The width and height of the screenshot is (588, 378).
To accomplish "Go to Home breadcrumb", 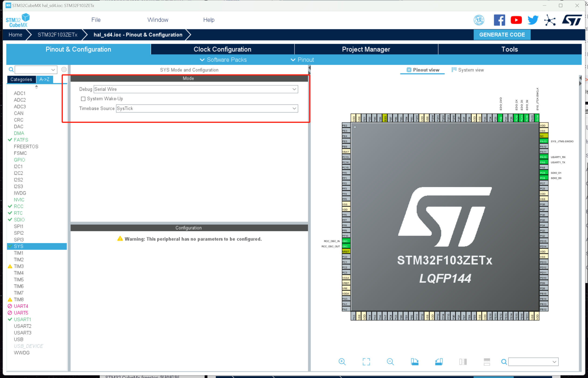I will click(x=15, y=35).
